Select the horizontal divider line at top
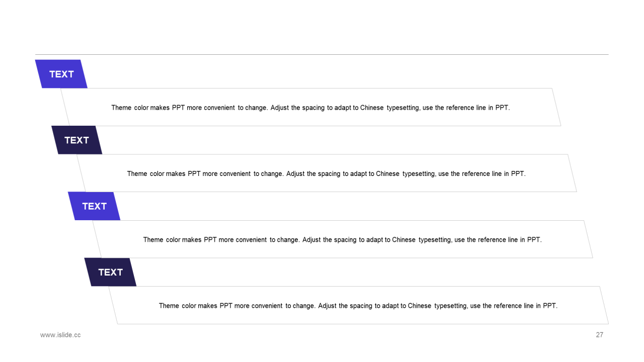Image resolution: width=644 pixels, height=362 pixels. pyautogui.click(x=322, y=54)
